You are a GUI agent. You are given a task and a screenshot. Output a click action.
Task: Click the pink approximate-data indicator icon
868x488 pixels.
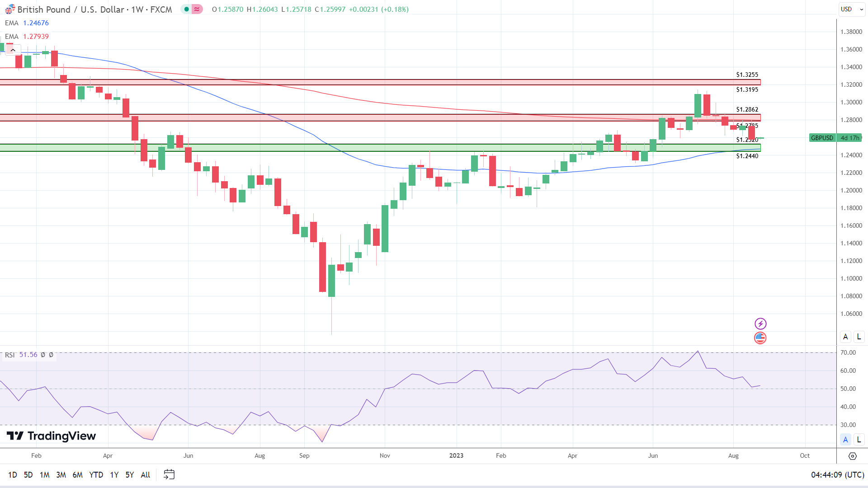[197, 9]
